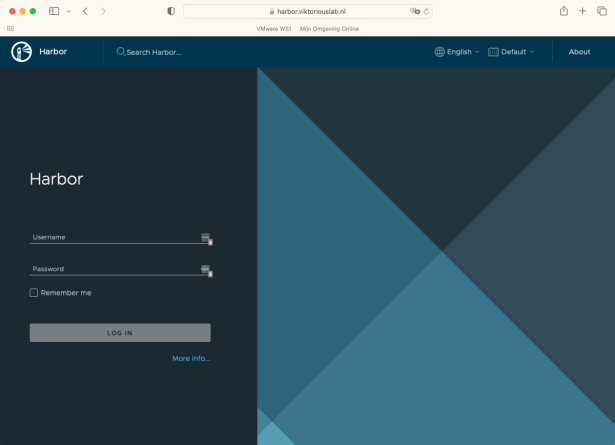The width and height of the screenshot is (615, 445).
Task: Click the search magnifier icon
Action: coord(121,52)
